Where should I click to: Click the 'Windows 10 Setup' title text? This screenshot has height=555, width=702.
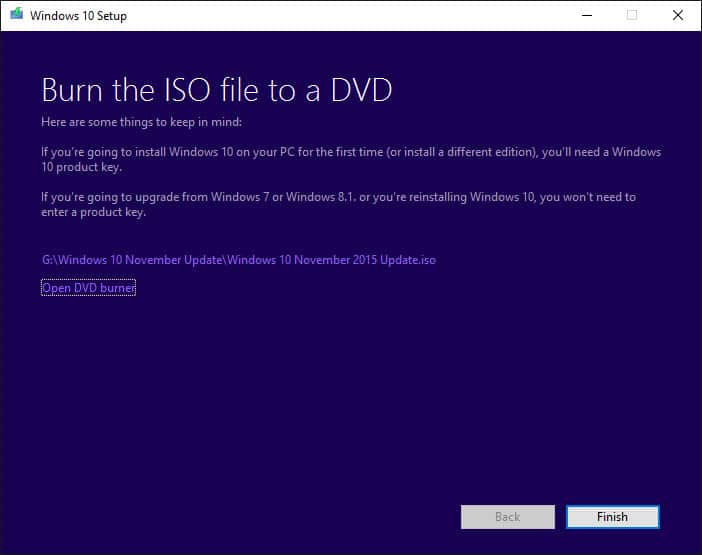(78, 16)
